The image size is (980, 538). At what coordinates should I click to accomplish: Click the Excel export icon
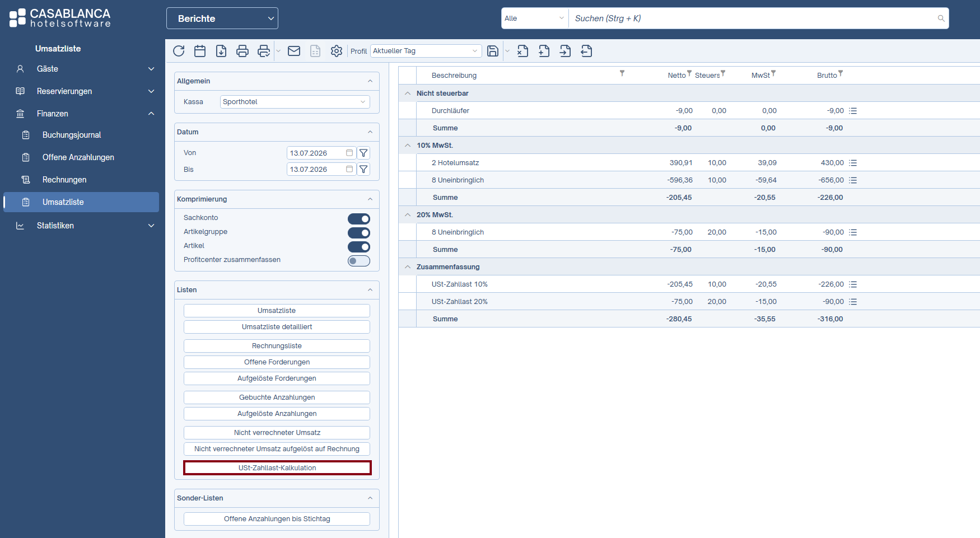[x=522, y=51]
